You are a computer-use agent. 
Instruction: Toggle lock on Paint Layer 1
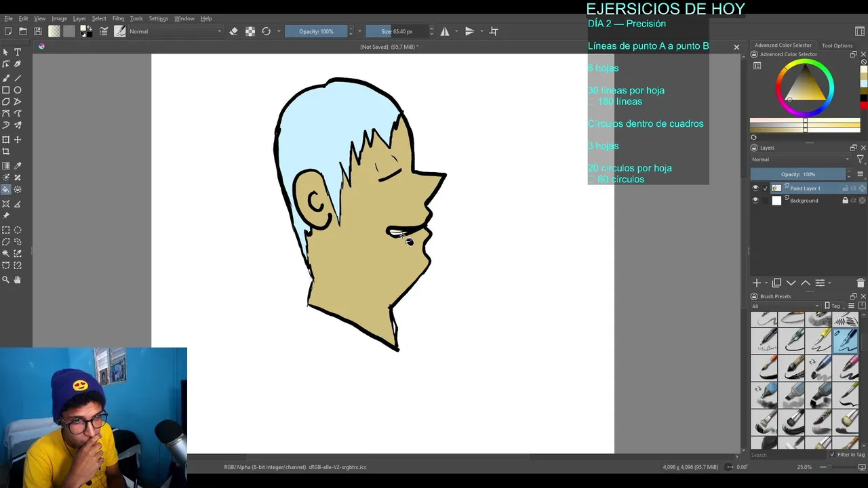pos(845,188)
